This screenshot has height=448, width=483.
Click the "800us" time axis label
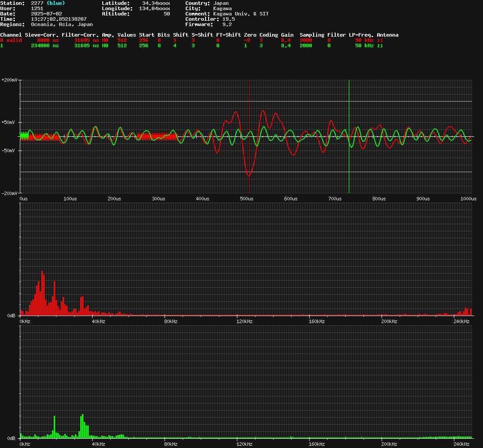(x=379, y=199)
